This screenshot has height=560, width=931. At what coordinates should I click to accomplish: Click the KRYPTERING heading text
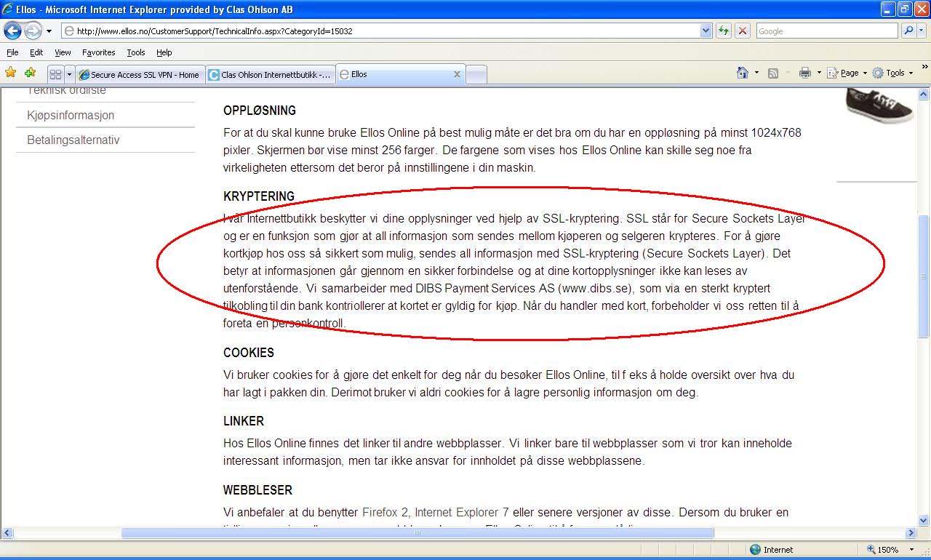(x=259, y=196)
